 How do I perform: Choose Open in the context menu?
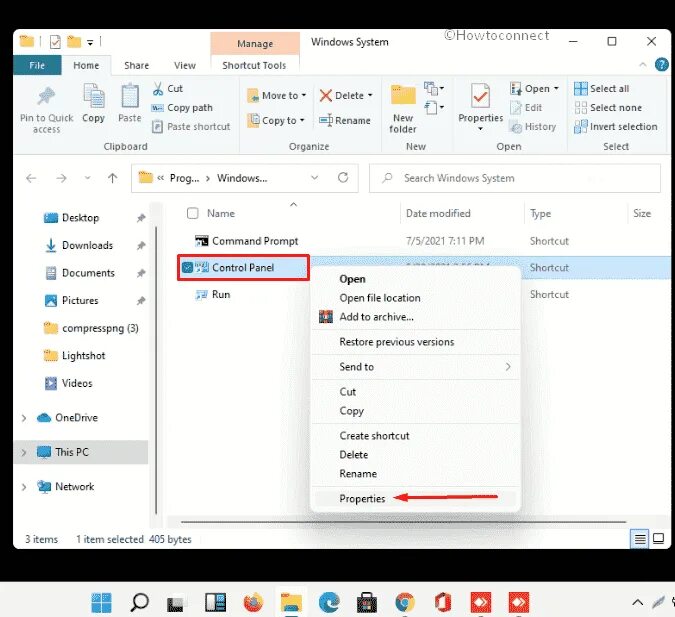(415, 279)
